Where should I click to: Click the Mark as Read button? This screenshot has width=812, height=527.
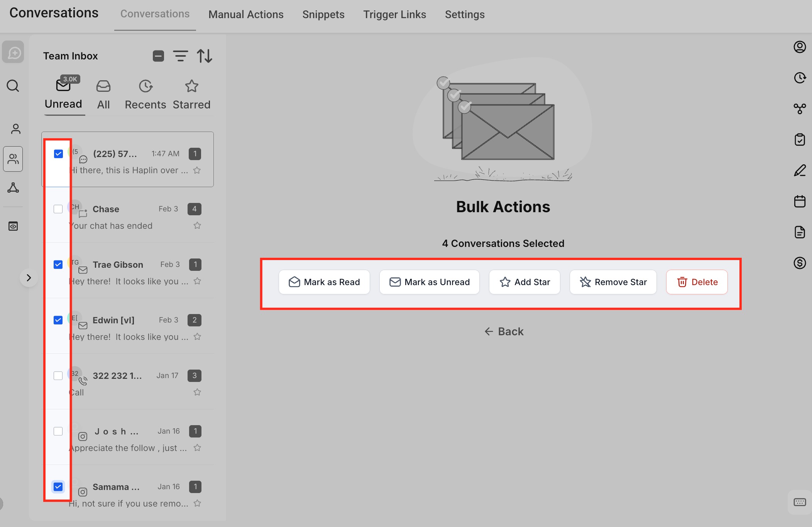(324, 282)
